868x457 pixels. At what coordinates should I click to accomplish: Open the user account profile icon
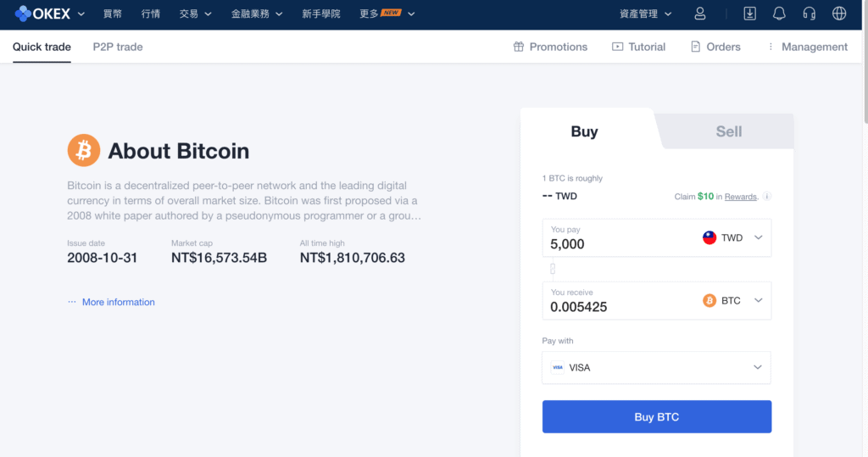[699, 14]
